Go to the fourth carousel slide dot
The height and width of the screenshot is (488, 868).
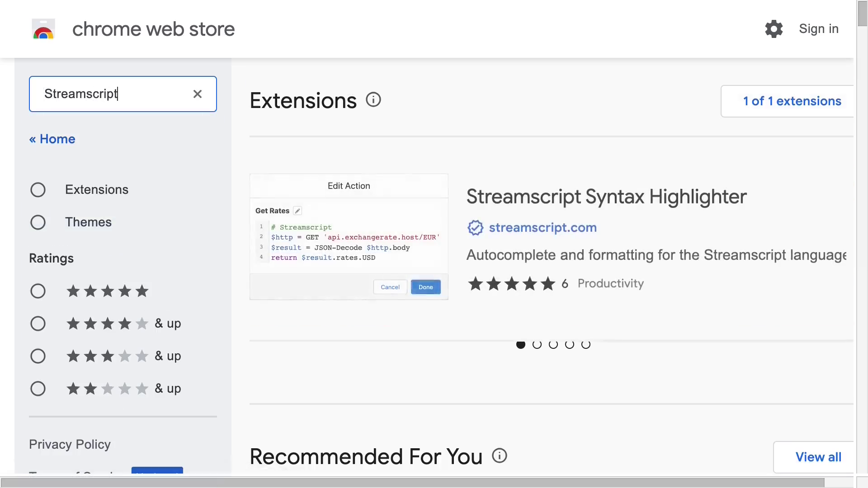click(570, 345)
